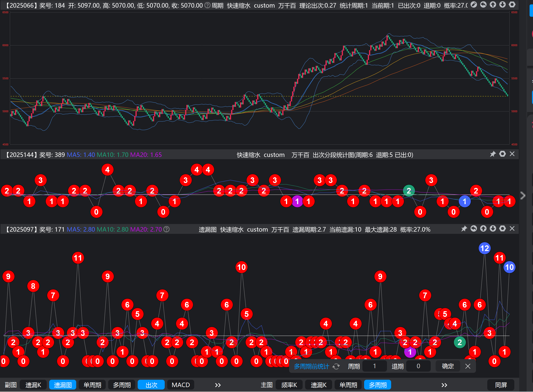Click the 周期 value input field

pyautogui.click(x=374, y=366)
